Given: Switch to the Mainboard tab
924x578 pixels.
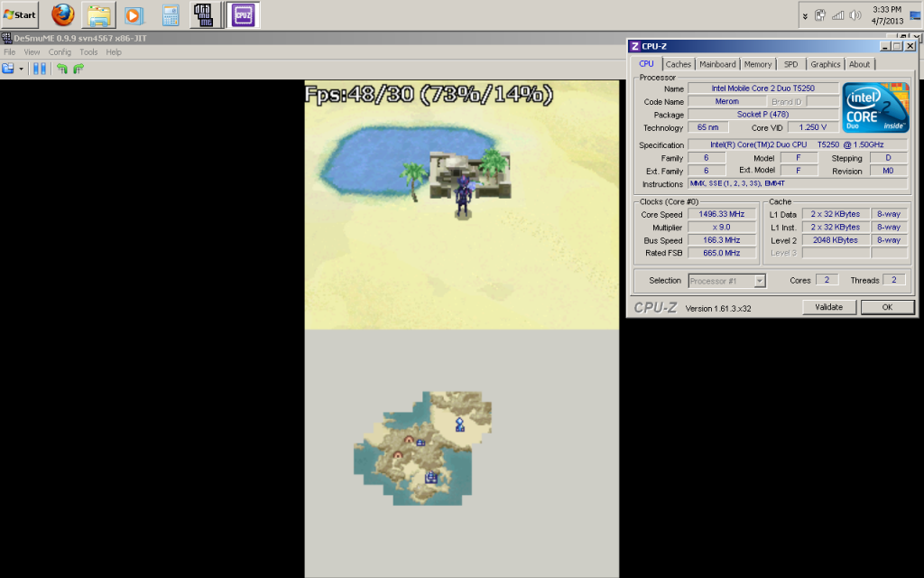Looking at the screenshot, I should [x=717, y=64].
